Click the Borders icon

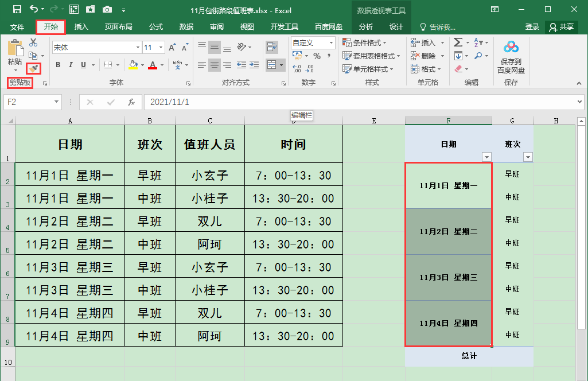pos(108,65)
